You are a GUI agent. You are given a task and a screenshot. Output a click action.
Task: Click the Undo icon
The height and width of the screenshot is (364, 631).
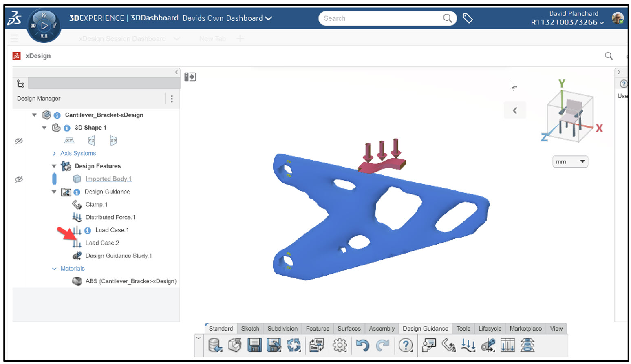point(362,345)
